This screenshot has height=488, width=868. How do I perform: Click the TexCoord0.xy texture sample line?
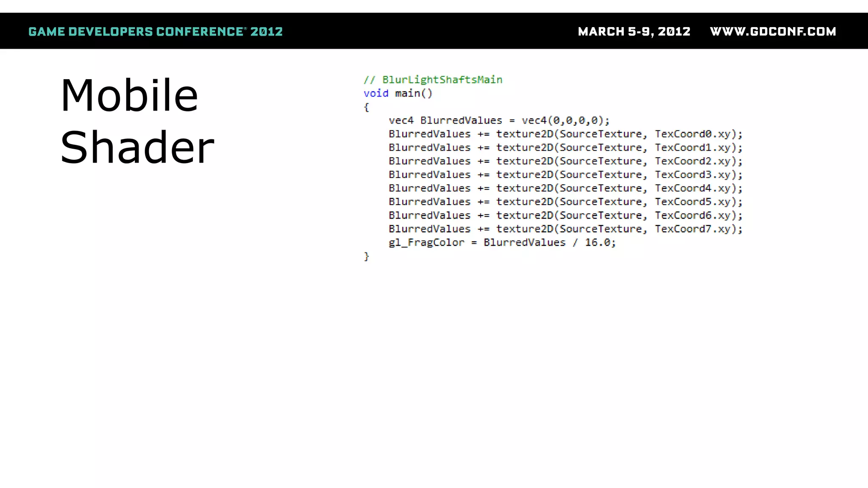[x=565, y=134]
